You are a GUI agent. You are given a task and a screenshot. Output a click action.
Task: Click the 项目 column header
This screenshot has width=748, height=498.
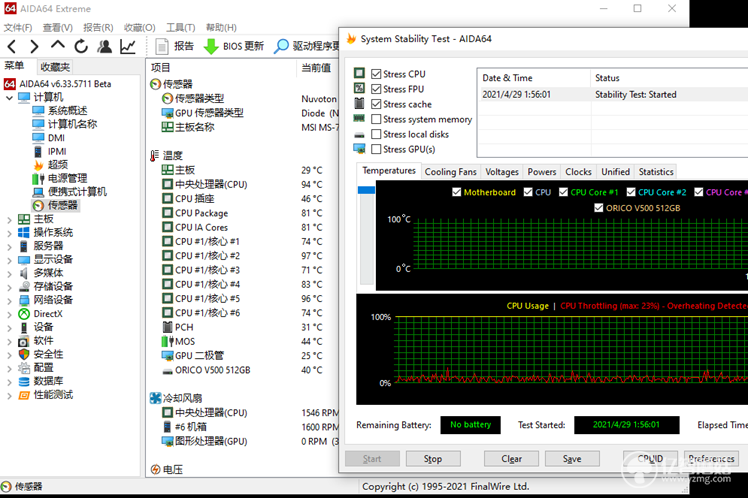coord(161,68)
